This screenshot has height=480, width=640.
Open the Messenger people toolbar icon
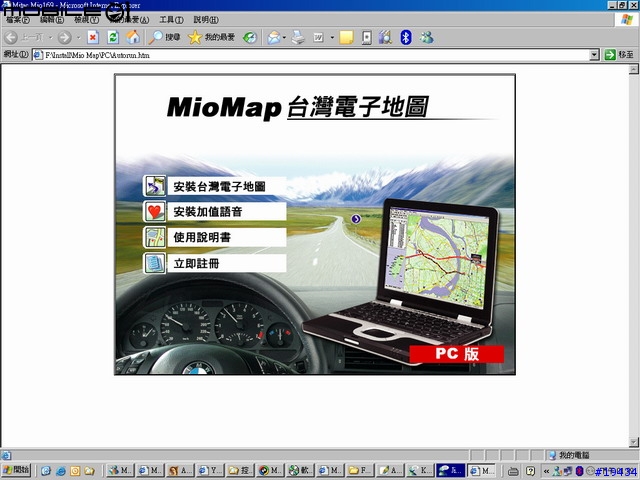click(x=427, y=38)
